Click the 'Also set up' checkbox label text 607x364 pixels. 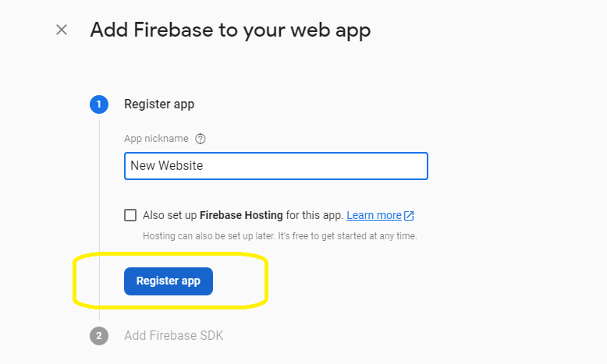click(170, 215)
